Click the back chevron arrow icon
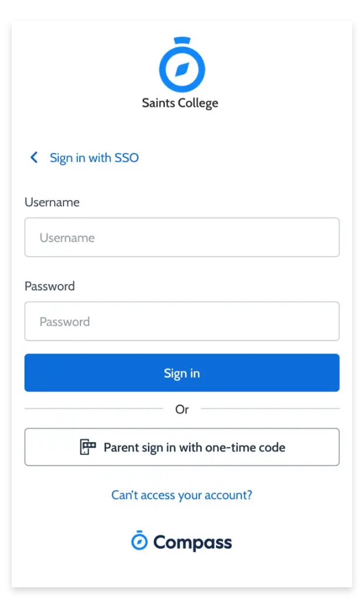 (34, 157)
